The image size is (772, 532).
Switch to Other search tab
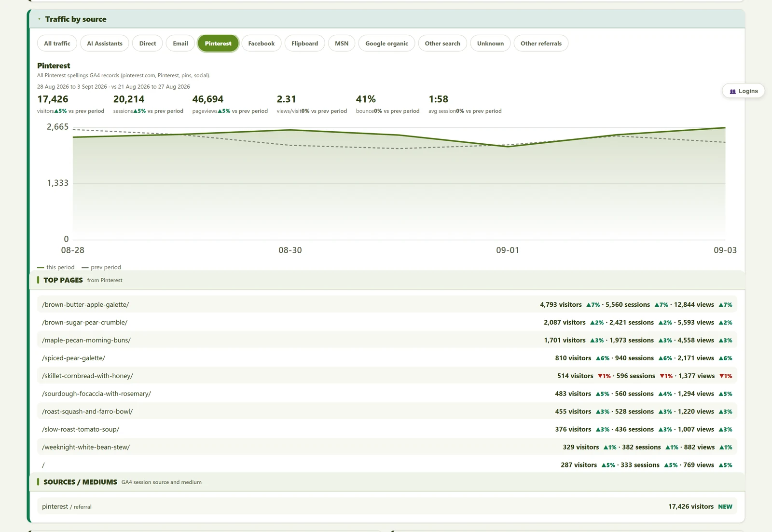pos(442,43)
